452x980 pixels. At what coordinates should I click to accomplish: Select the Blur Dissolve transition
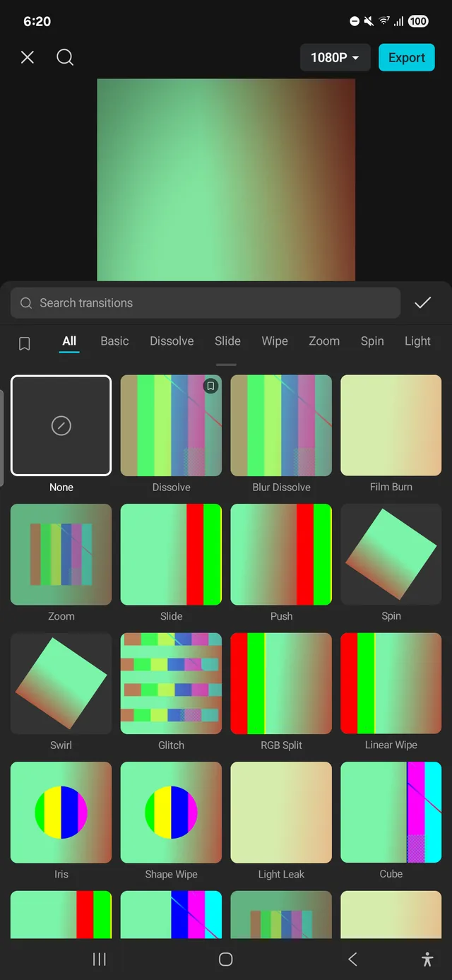pyautogui.click(x=281, y=425)
